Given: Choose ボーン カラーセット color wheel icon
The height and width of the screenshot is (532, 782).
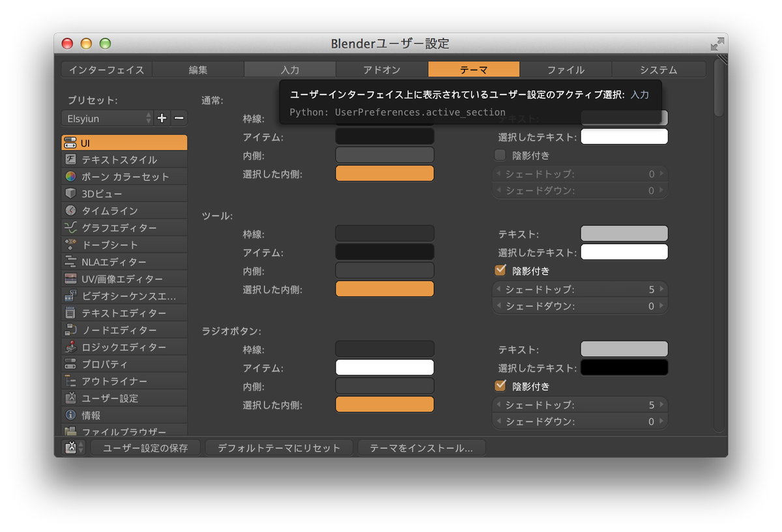Looking at the screenshot, I should click(x=70, y=176).
